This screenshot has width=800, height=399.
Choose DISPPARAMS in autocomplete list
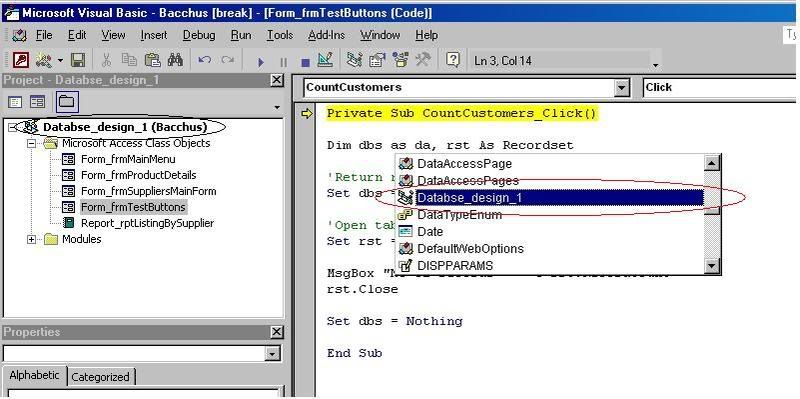pyautogui.click(x=455, y=266)
